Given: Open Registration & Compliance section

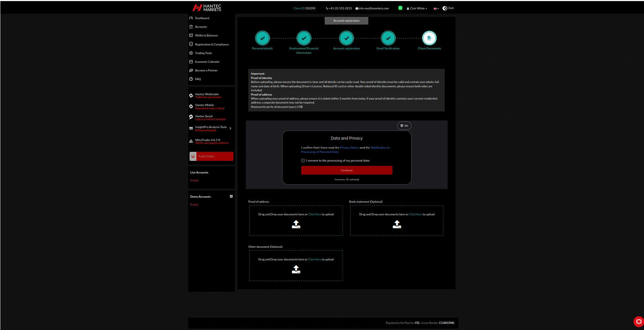Looking at the screenshot, I should click(x=212, y=44).
